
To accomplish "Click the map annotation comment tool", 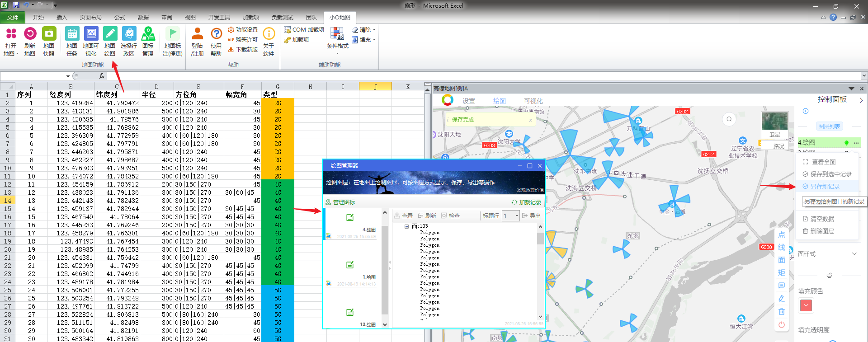I will (781, 286).
